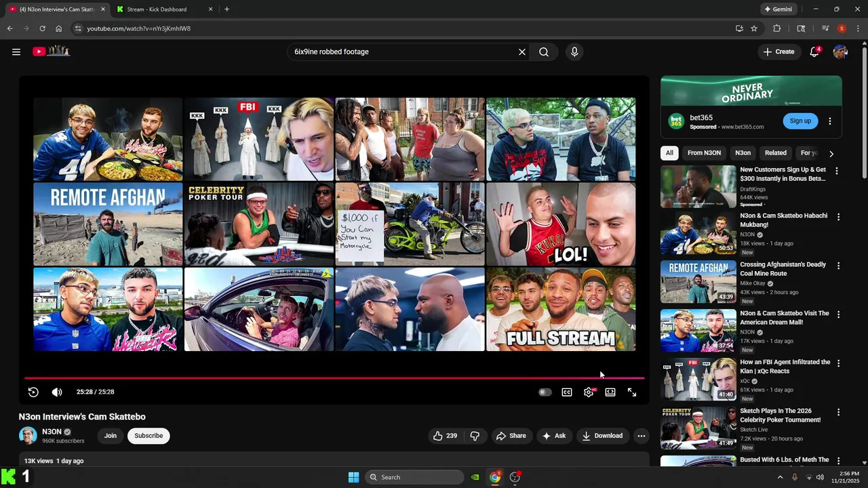Close the Kick Dashboard tab

210,9
